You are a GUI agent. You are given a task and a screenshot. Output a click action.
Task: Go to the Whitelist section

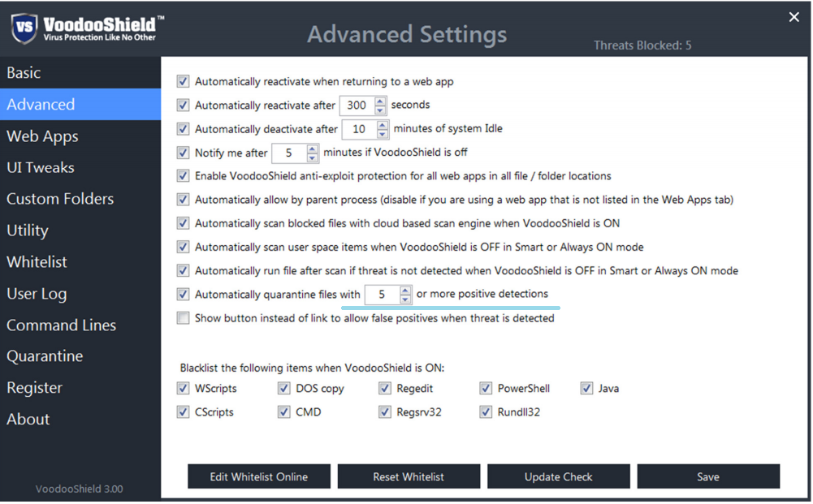[37, 262]
